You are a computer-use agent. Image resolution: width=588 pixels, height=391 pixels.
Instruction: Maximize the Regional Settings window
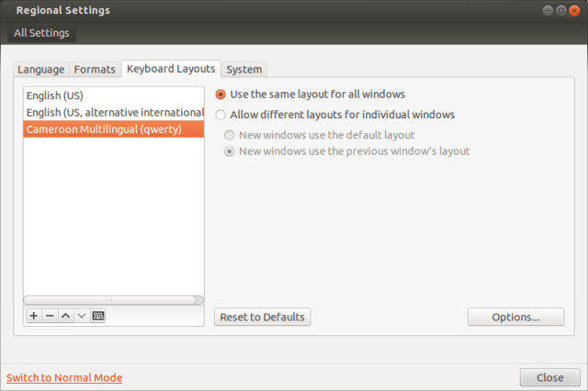click(x=560, y=10)
